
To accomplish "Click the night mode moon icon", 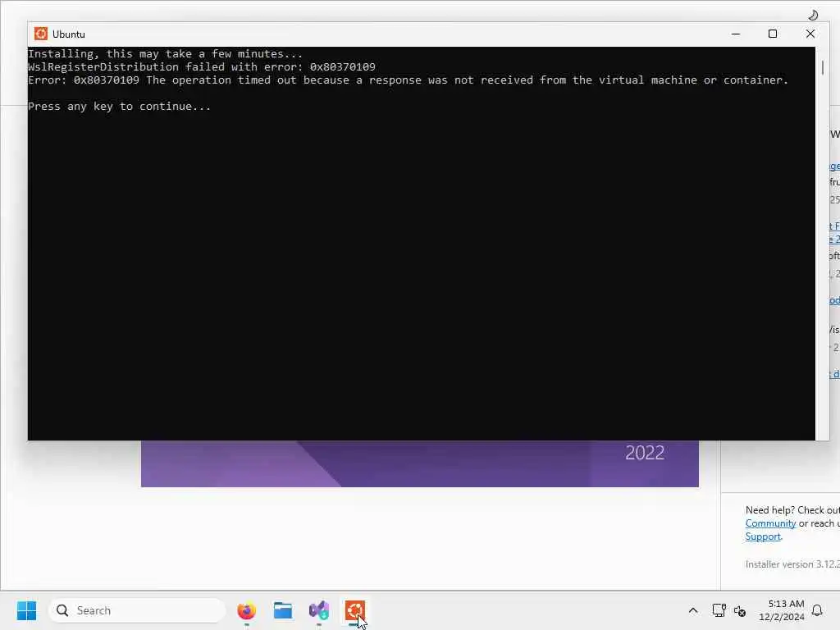I will (x=813, y=15).
